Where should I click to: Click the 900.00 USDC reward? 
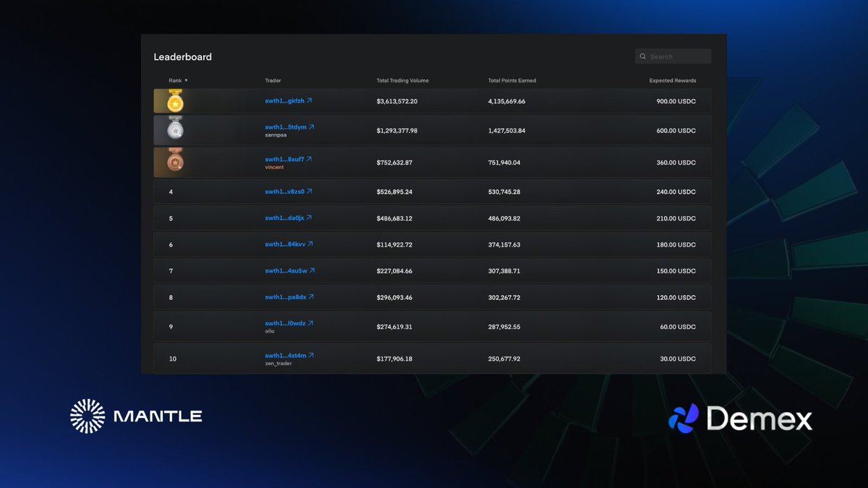pyautogui.click(x=676, y=101)
